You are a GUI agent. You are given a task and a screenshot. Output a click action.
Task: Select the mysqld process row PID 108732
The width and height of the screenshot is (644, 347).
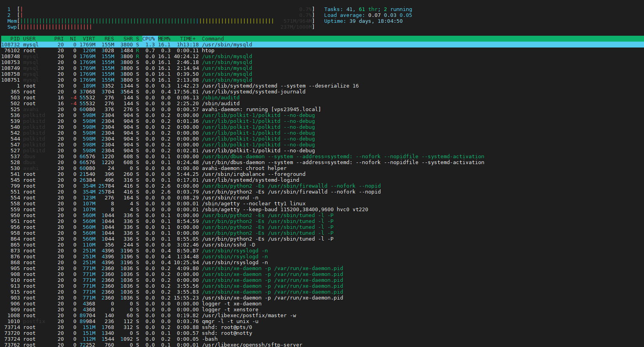click(322, 45)
